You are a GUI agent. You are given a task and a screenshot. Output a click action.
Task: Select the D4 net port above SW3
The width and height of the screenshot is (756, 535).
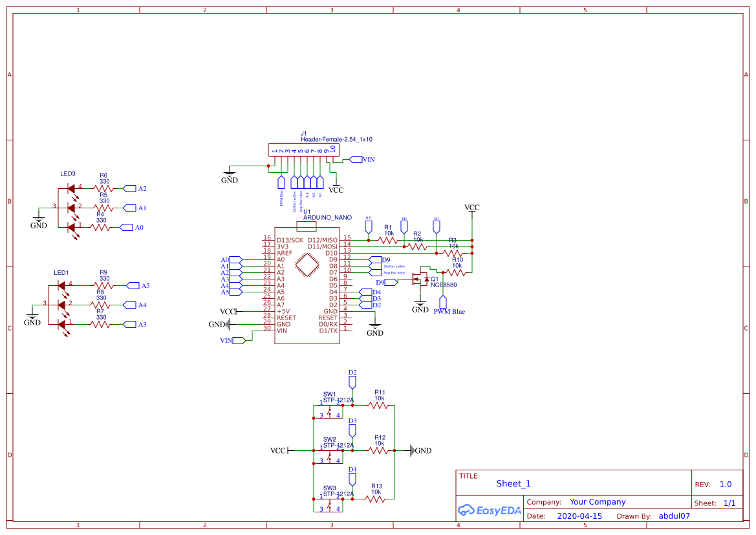coord(352,479)
